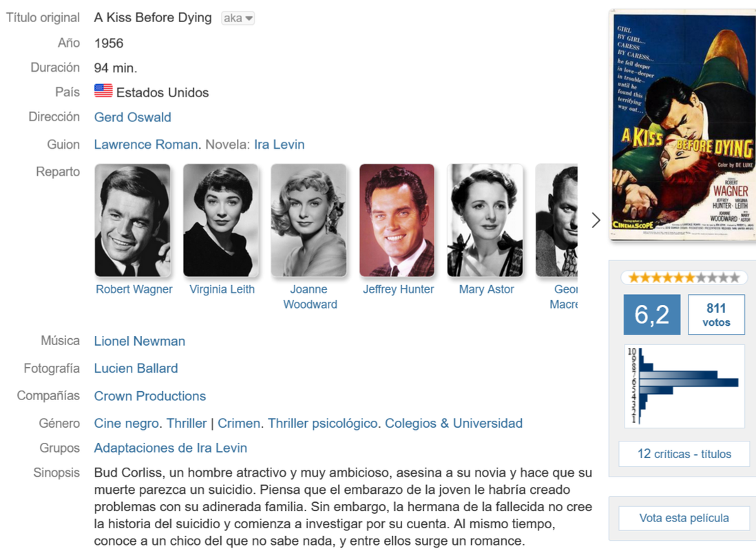Open Adaptaciones de Ira Levin group
This screenshot has height=551, width=756.
pyautogui.click(x=171, y=448)
